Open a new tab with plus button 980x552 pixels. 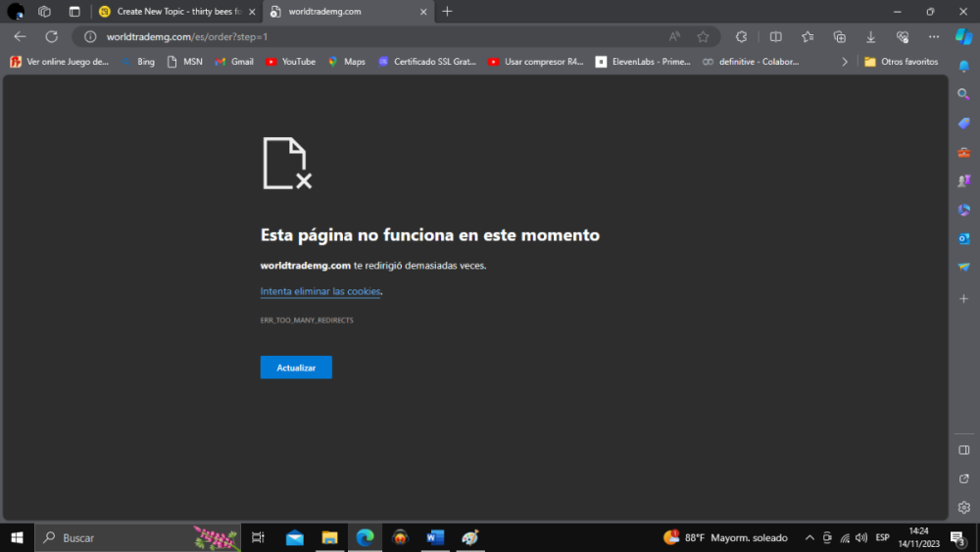[447, 11]
